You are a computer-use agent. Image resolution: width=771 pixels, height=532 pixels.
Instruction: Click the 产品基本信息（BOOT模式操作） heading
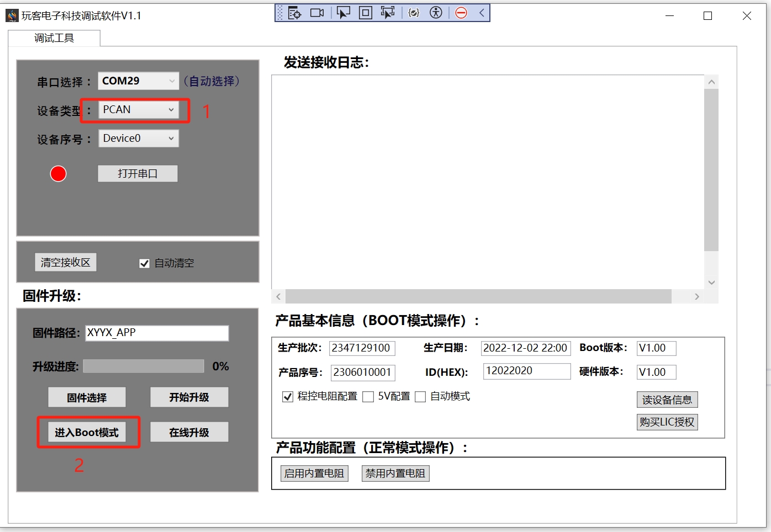[377, 321]
